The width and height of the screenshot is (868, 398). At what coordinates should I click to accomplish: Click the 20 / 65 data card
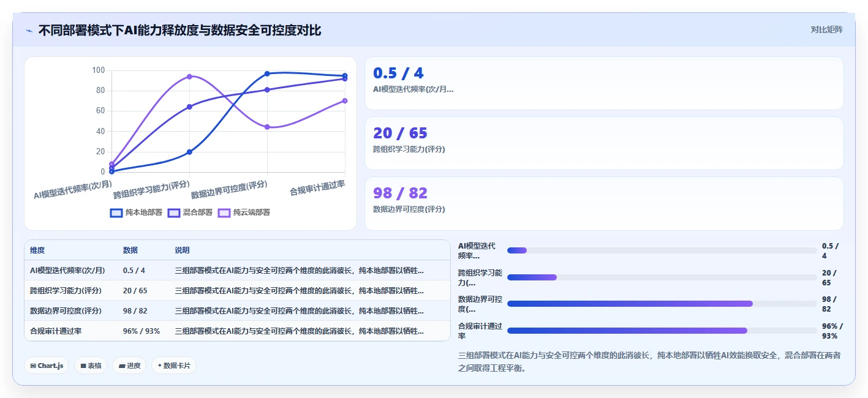tap(604, 143)
